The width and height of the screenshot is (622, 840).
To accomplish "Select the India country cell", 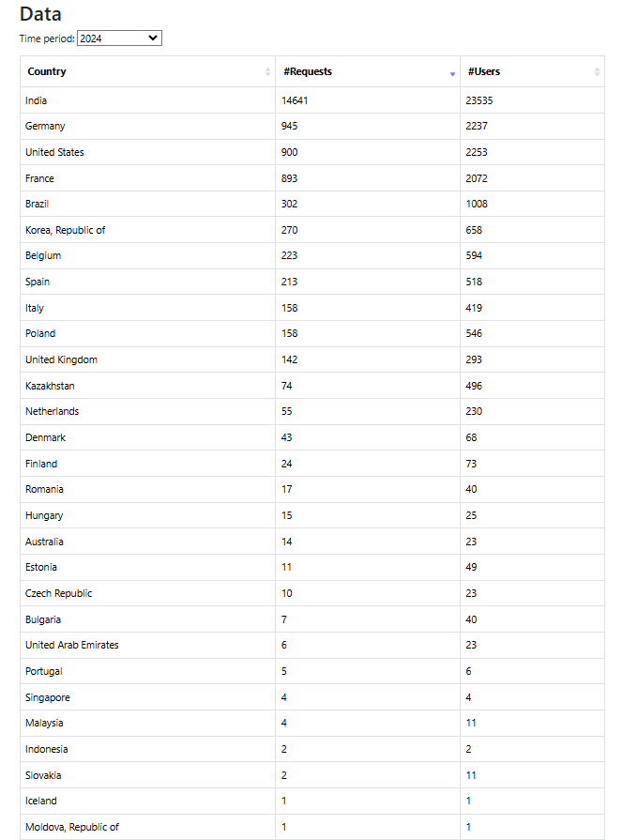I will pyautogui.click(x=37, y=100).
